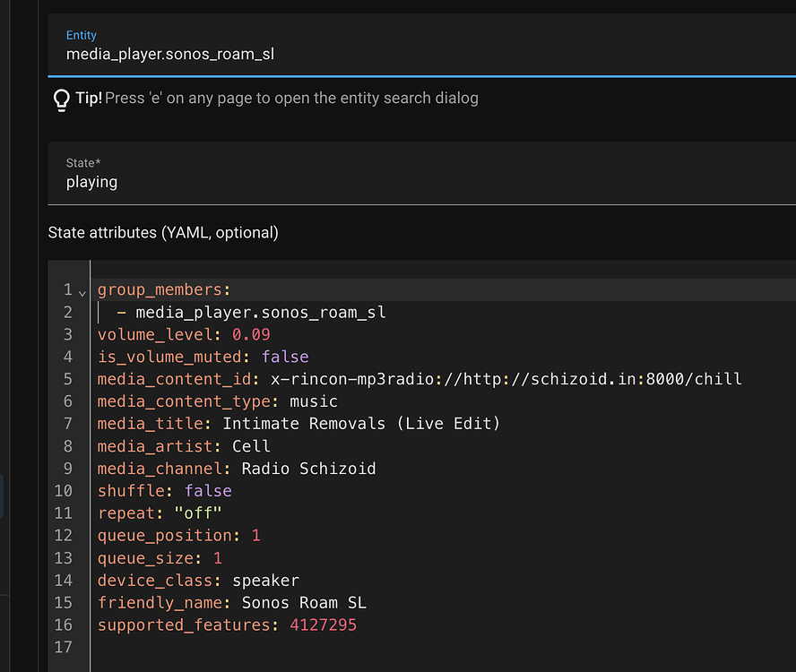
Task: Click the queue_position key on line 12
Action: [166, 536]
